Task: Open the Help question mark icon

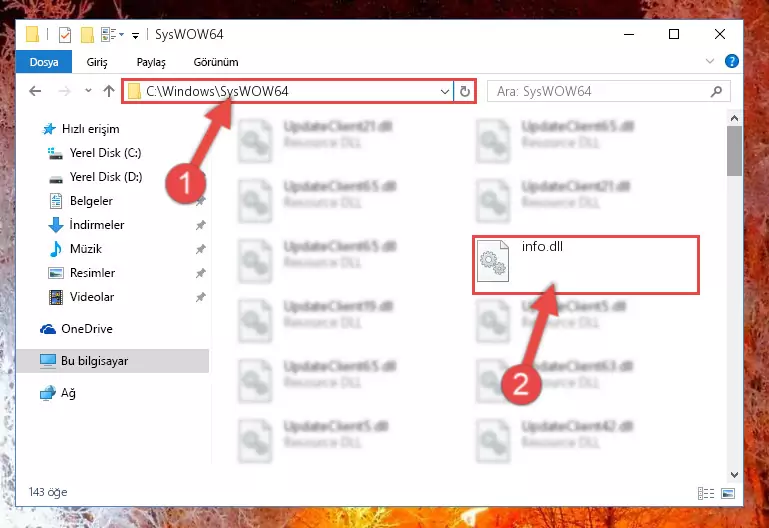Action: coord(731,61)
